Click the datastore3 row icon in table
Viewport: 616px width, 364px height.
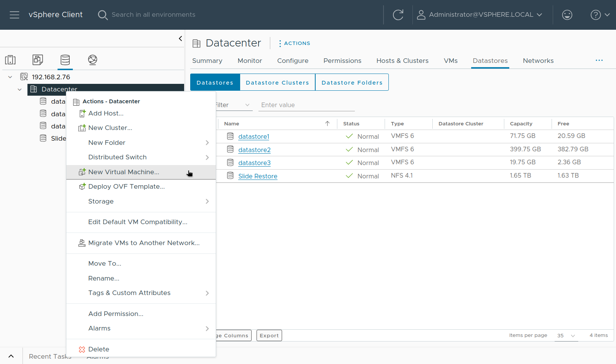point(230,162)
